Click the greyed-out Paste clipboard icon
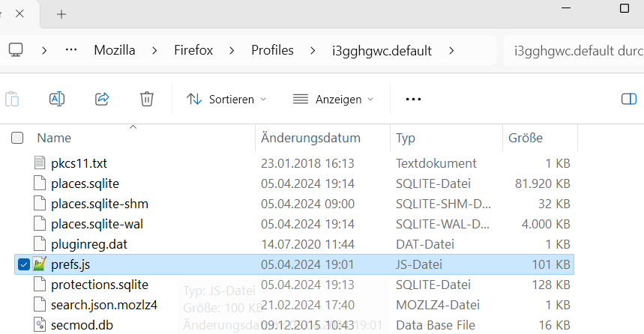644x334 pixels. tap(12, 99)
